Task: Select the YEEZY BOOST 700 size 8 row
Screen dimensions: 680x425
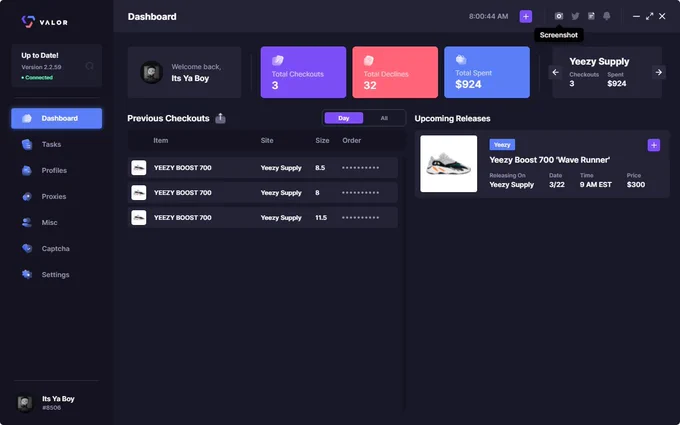Action: pyautogui.click(x=263, y=193)
